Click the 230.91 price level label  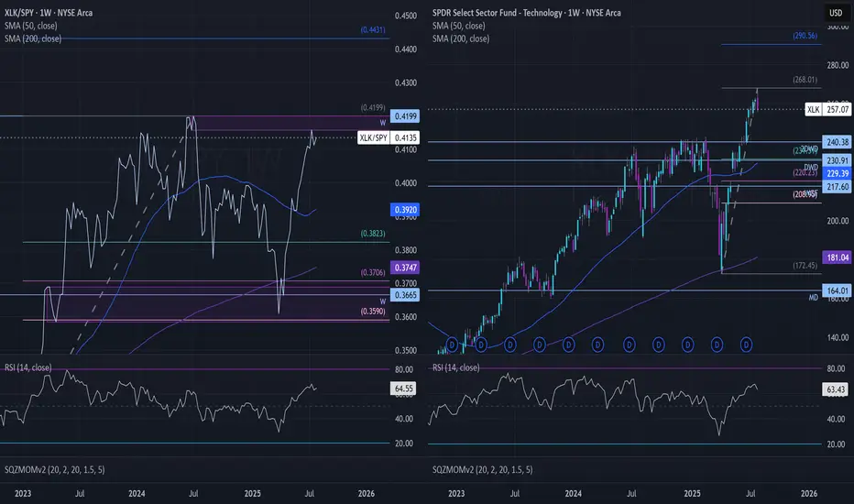click(838, 160)
